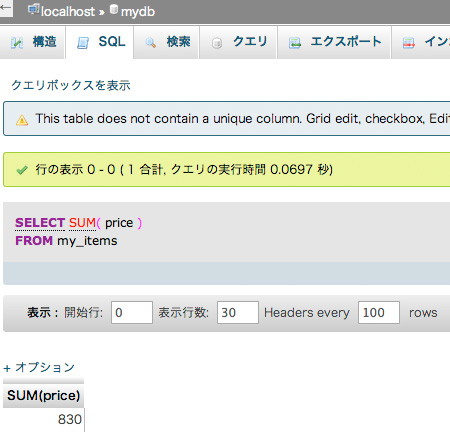Click the unique column warning message text

(243, 119)
